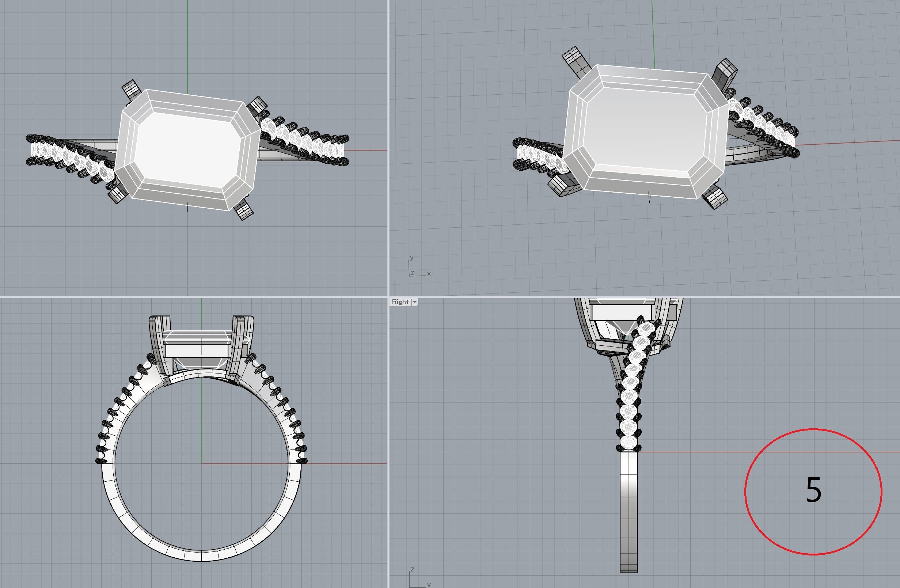Open the Right viewport dropdown arrow
This screenshot has width=900, height=588.
tap(414, 302)
